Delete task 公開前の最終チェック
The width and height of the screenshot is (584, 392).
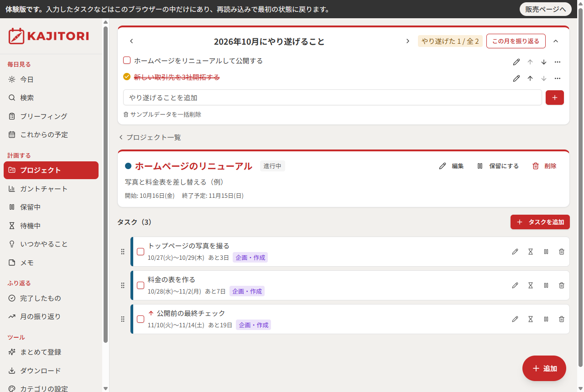pos(562,319)
